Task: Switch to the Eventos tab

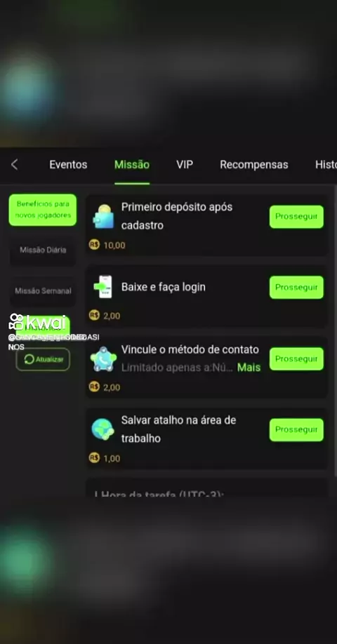Action: (68, 165)
